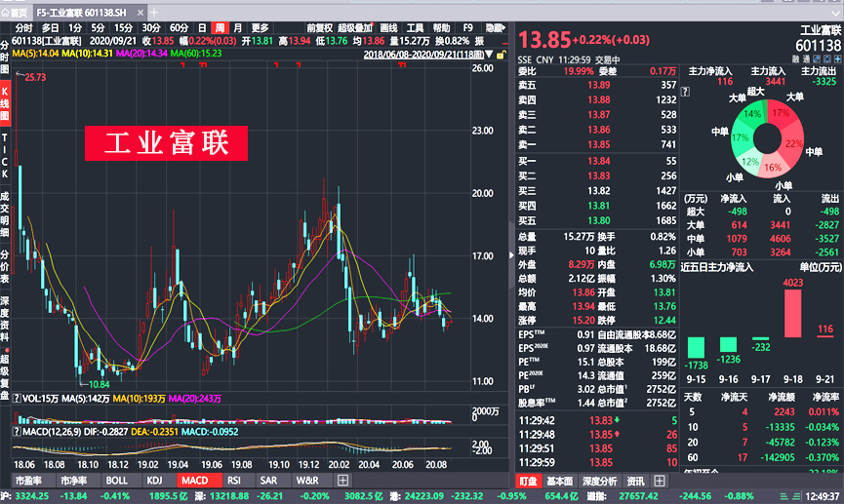The height and width of the screenshot is (504, 844).
Task: Open the 前复权 adjustment dropdown
Action: 320,28
